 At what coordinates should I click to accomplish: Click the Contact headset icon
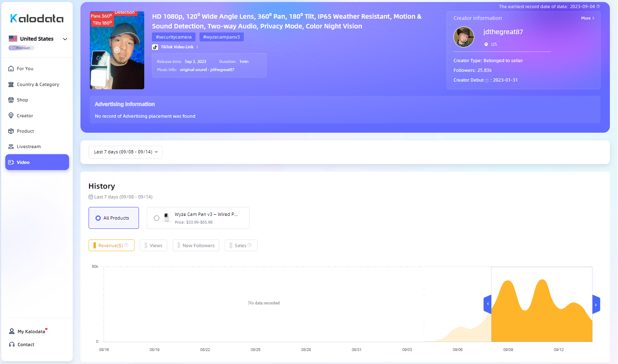pos(12,345)
